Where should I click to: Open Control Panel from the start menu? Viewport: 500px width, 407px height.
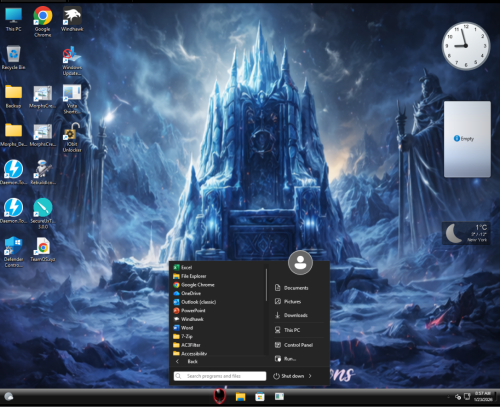299,345
